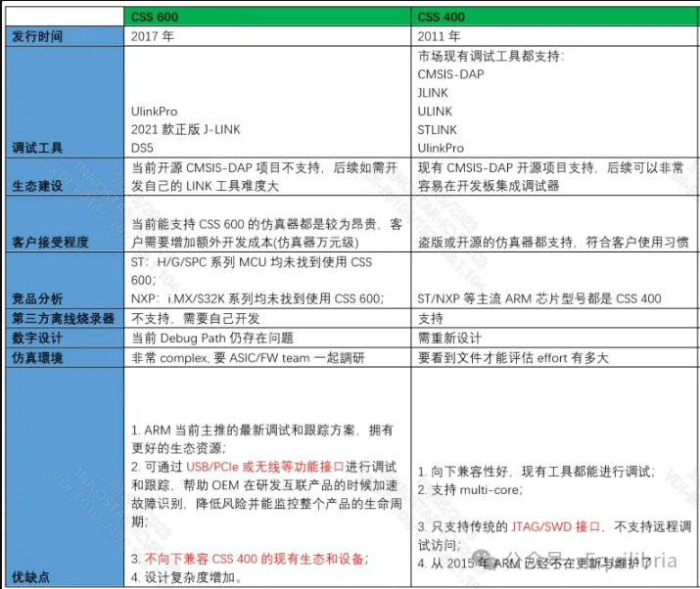Select the 客户接受程度 row label
Viewport: 700px width, 589px height.
pos(50,242)
